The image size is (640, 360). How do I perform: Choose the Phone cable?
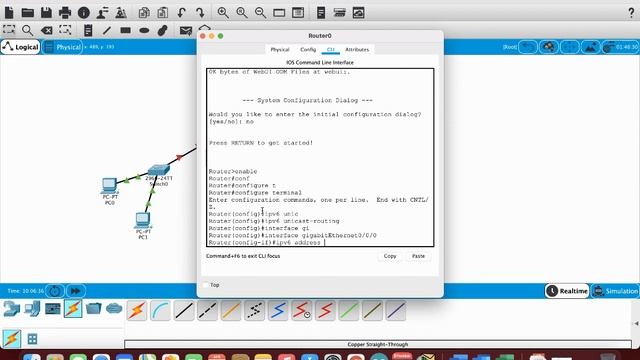[255, 311]
